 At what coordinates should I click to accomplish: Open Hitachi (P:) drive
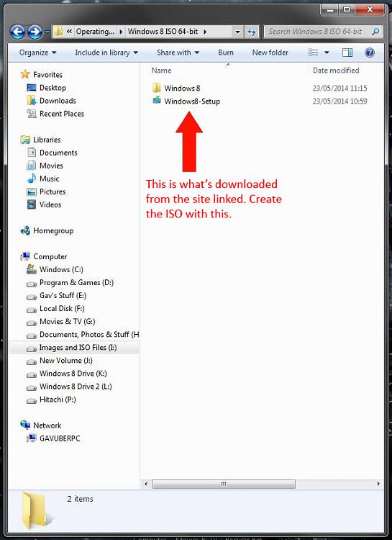point(51,400)
